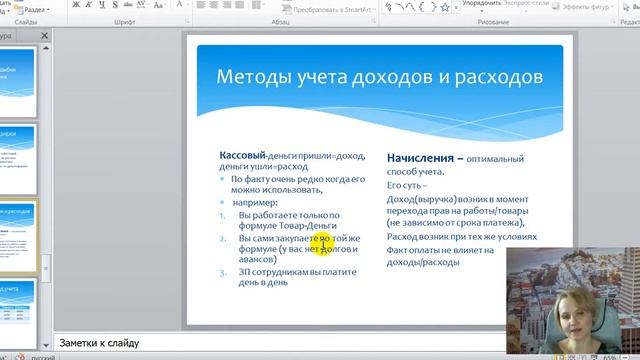Select the star shape
Viewport: 640px width, 360px height.
click(445, 7)
